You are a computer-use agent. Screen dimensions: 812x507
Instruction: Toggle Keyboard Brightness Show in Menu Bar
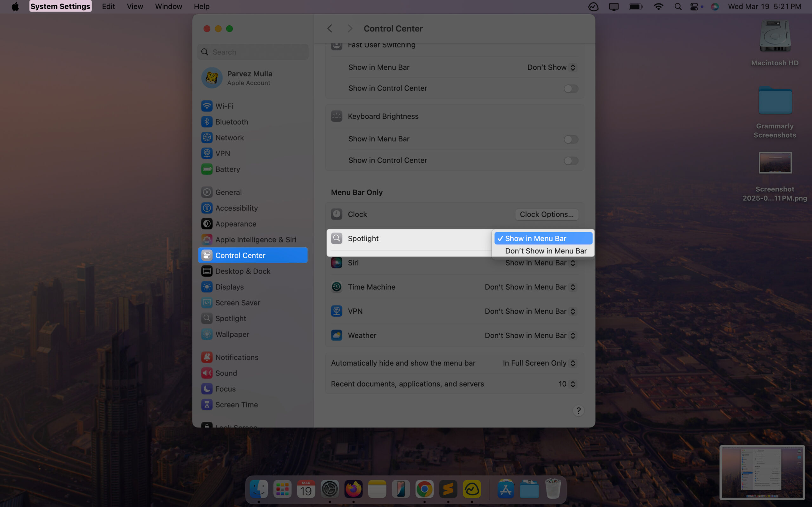tap(570, 139)
